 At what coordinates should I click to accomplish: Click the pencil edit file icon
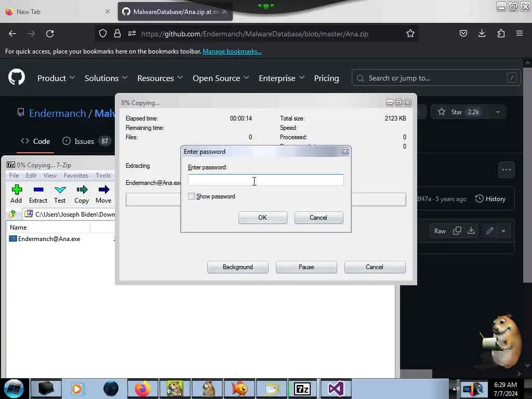[489, 231]
